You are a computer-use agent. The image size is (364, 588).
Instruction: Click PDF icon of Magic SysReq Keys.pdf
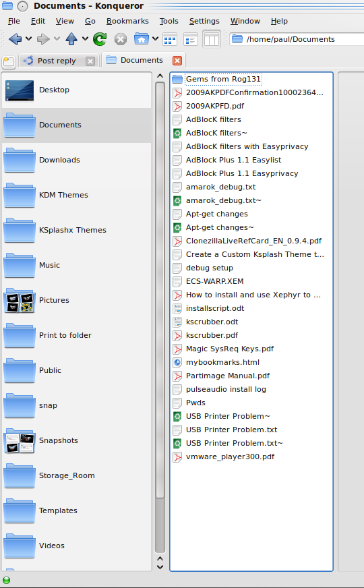click(177, 349)
